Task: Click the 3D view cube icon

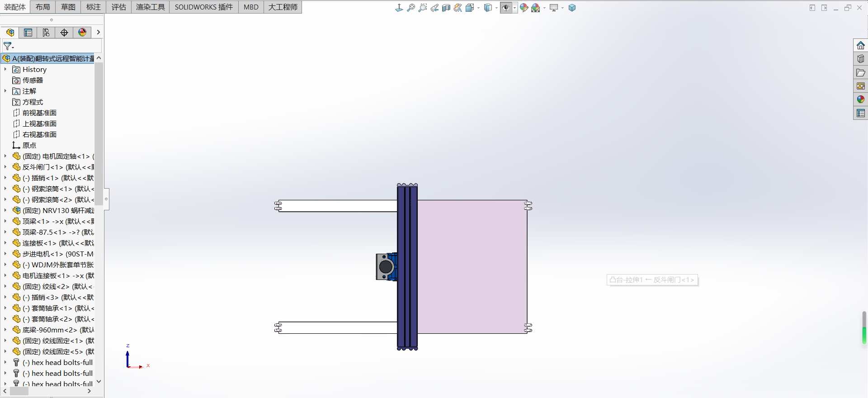Action: (x=572, y=8)
